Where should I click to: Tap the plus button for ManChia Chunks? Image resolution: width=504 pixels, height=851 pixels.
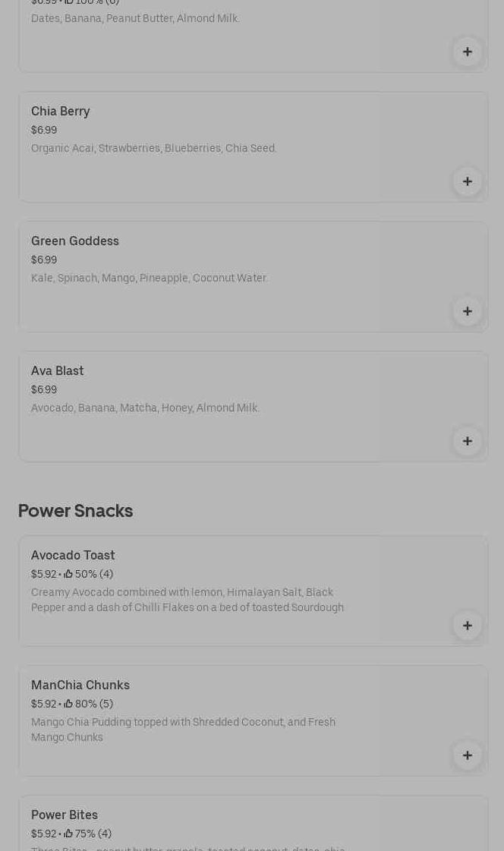point(467,755)
